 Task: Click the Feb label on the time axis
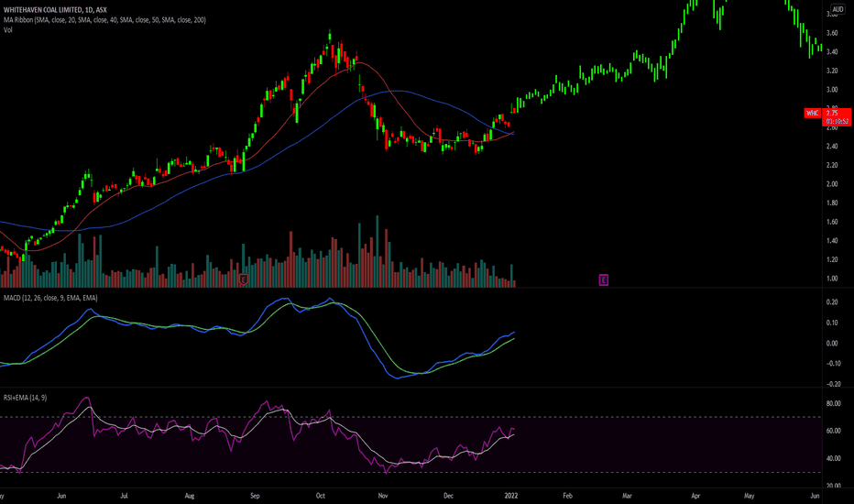pos(567,496)
